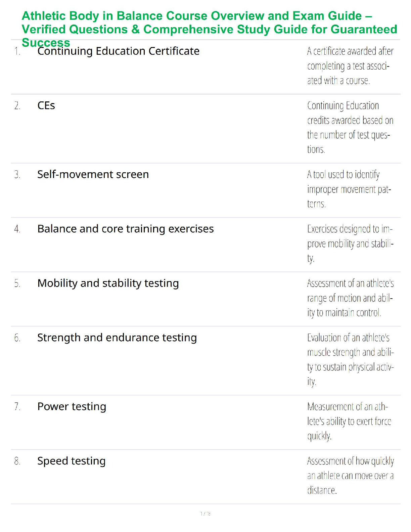Click the "Power testing" term

pyautogui.click(x=72, y=406)
